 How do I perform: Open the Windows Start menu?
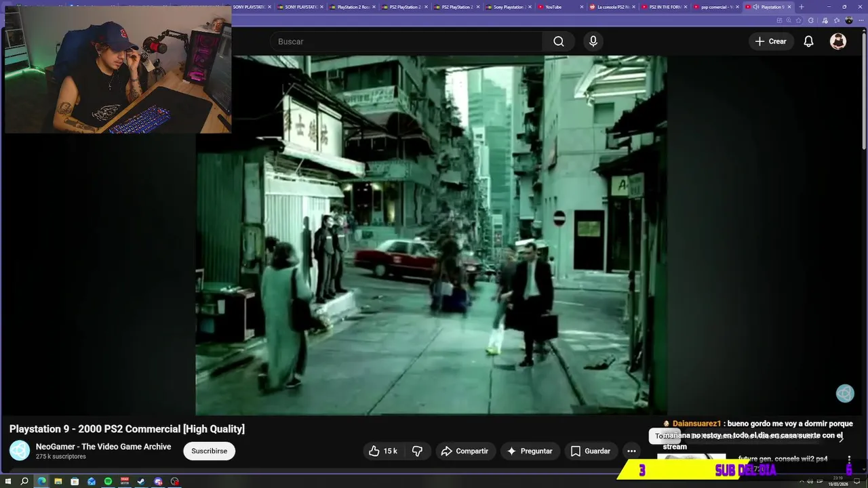click(x=8, y=481)
